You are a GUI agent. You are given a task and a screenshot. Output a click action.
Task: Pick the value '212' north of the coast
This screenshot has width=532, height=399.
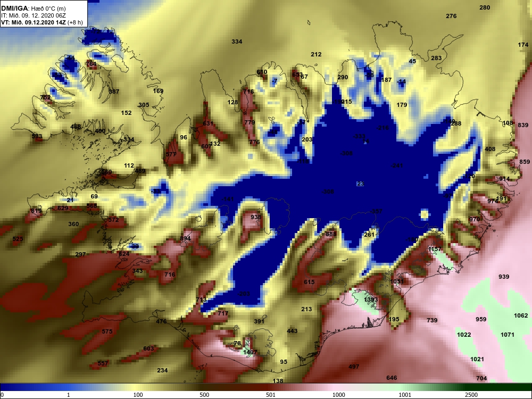coord(316,54)
